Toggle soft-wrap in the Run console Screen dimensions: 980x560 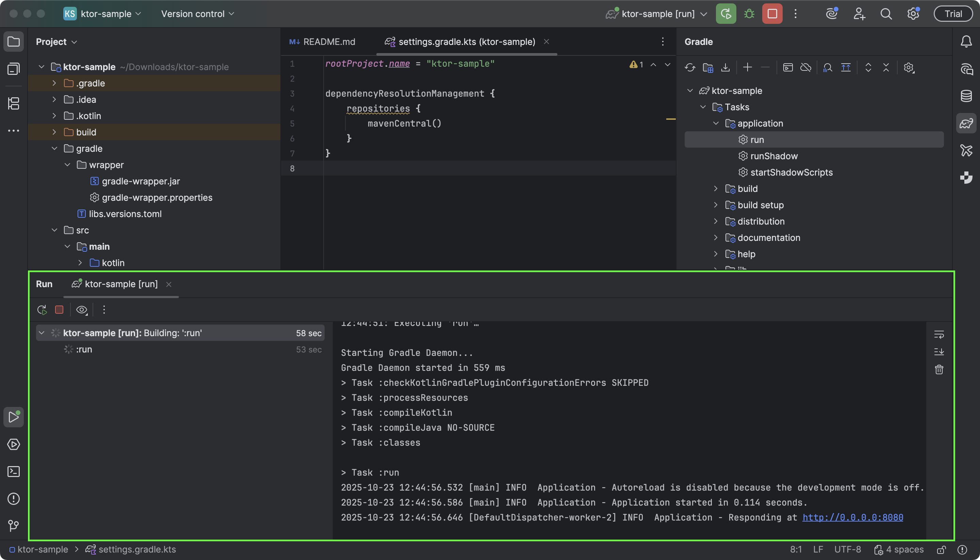pos(939,334)
